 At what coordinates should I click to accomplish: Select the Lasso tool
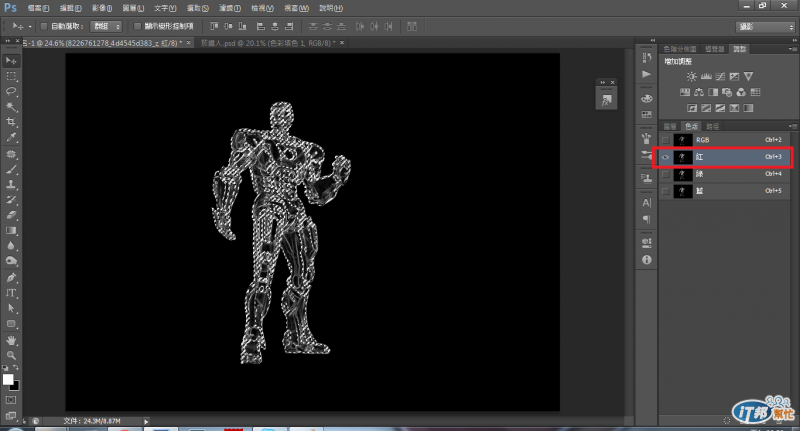(x=11, y=90)
